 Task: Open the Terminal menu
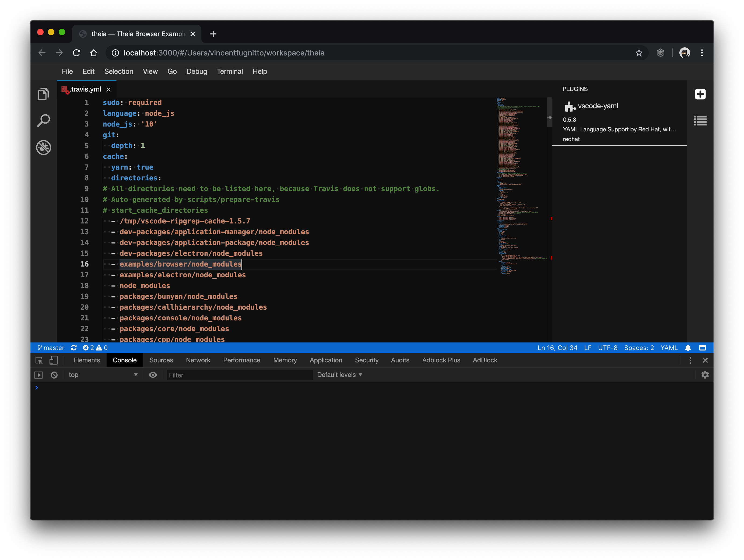tap(229, 71)
